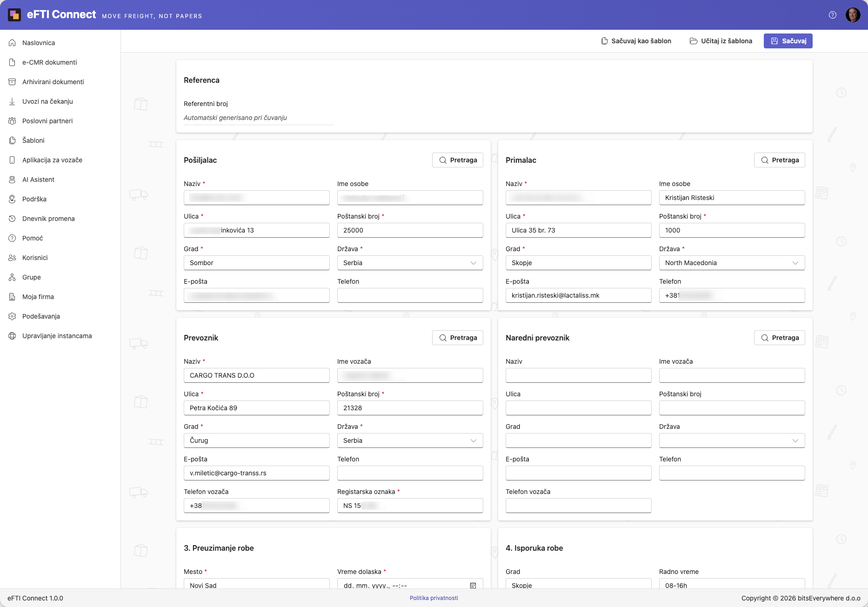Click the Dnevnik promena history icon
Image resolution: width=868 pixels, height=607 pixels.
(12, 219)
